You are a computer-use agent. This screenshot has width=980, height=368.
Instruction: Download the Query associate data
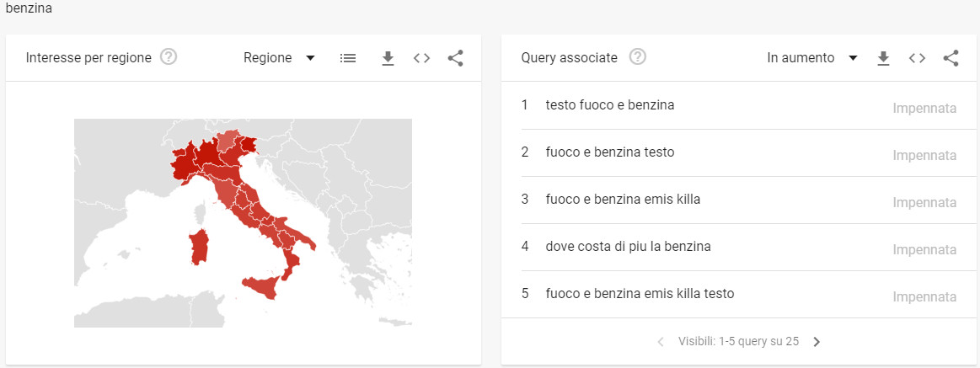(x=883, y=58)
